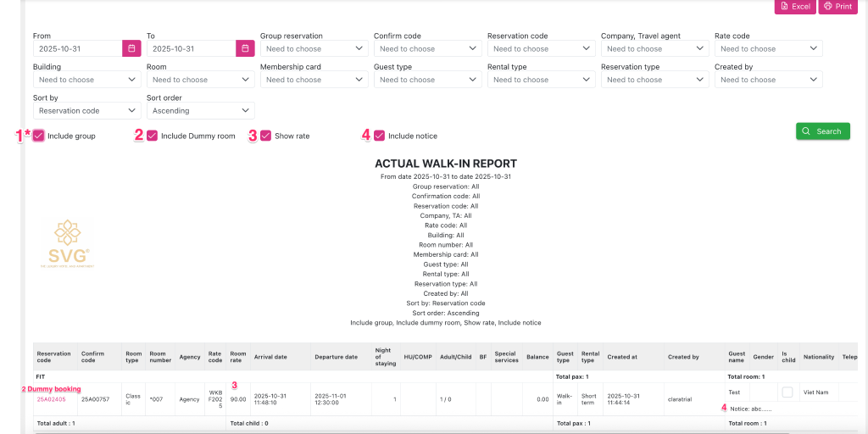Open the From date calendar picker

click(x=131, y=48)
